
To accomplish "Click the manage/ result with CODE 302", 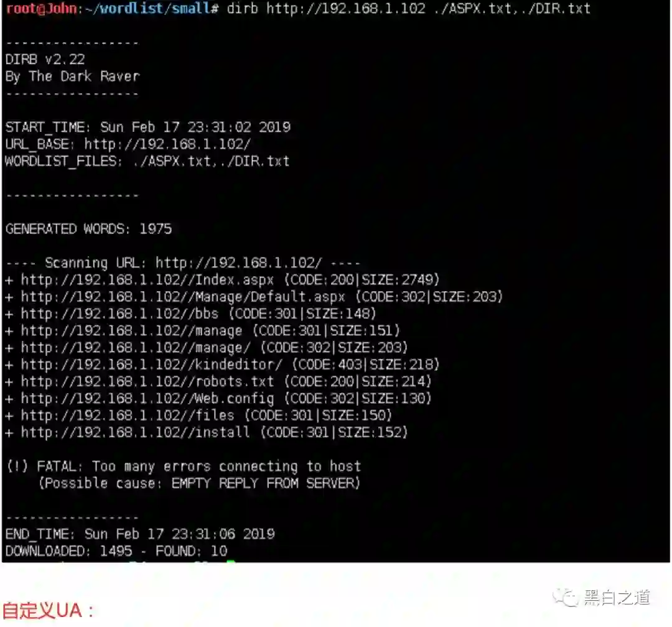I will point(136,348).
